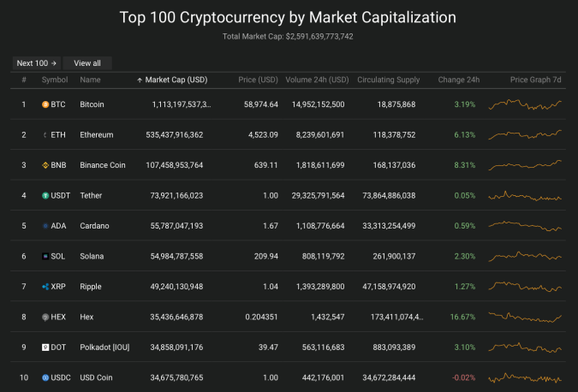Open Solana 7-day price graph
578x392 pixels.
click(x=525, y=256)
